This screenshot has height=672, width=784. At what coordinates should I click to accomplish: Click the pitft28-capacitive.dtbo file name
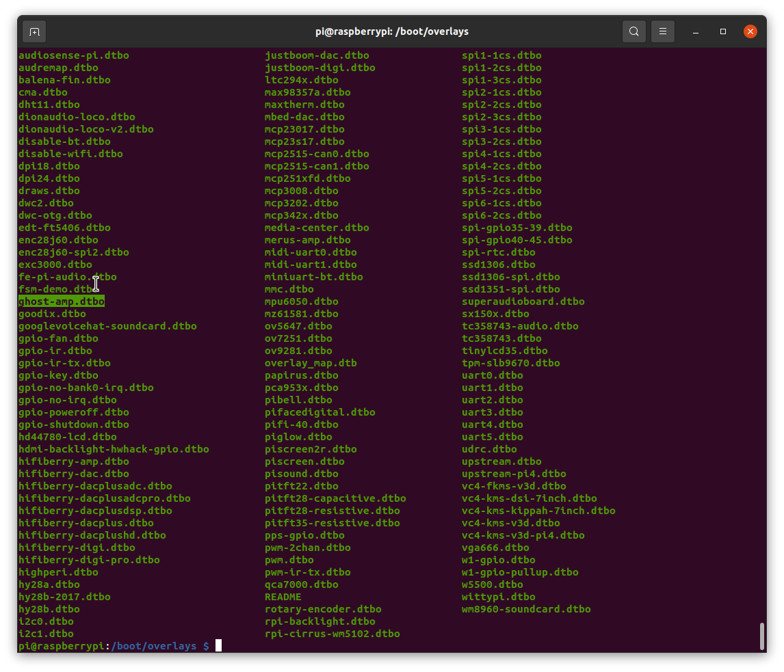pos(335,498)
